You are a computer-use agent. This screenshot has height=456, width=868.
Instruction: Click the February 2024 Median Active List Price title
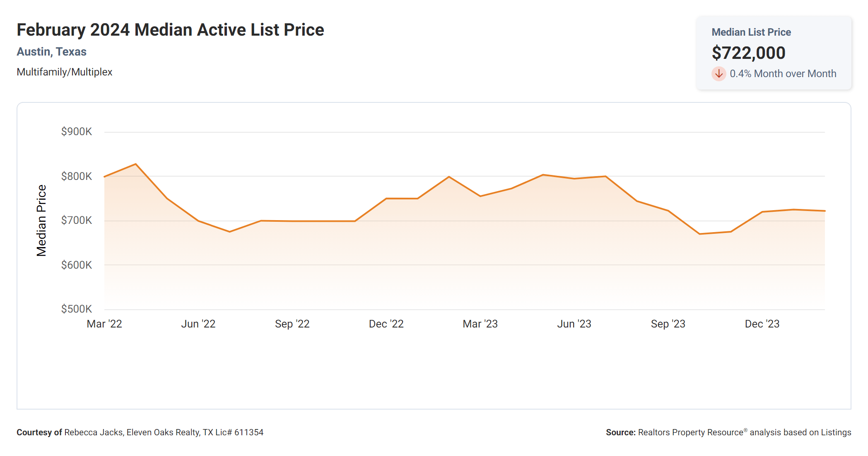(170, 30)
